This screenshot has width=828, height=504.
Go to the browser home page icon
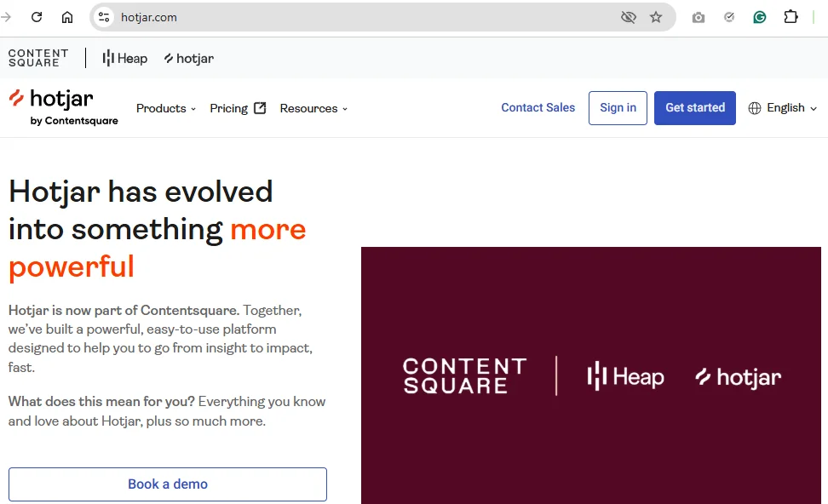(x=67, y=17)
